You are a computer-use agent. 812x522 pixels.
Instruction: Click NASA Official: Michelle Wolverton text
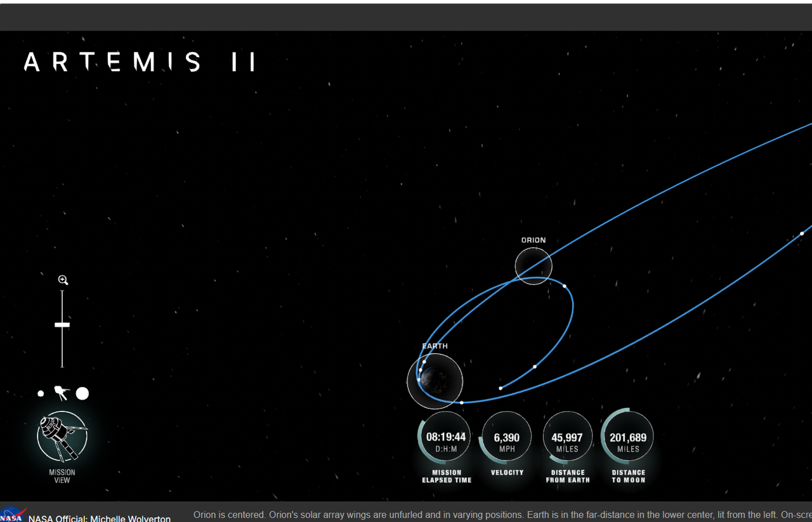pyautogui.click(x=100, y=518)
